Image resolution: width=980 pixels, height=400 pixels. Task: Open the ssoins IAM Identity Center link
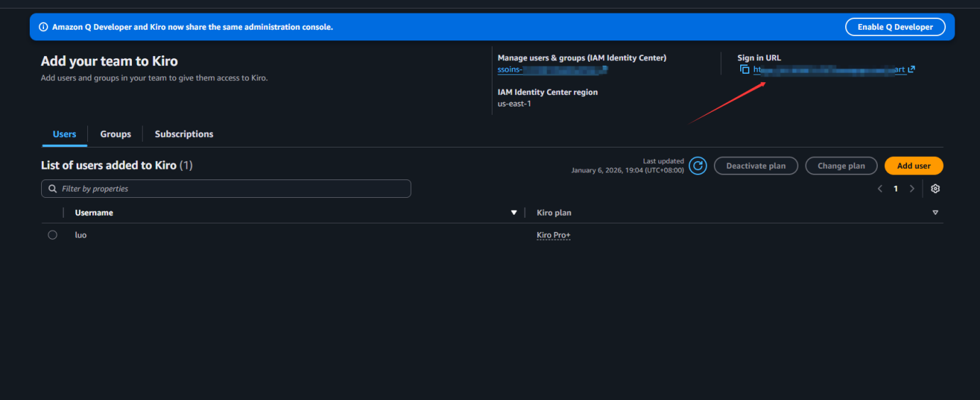553,70
